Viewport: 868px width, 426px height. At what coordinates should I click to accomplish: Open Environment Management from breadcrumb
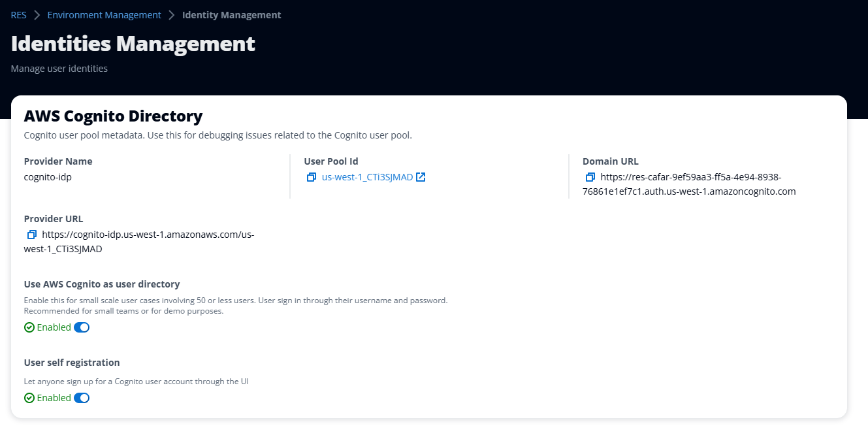pos(104,14)
